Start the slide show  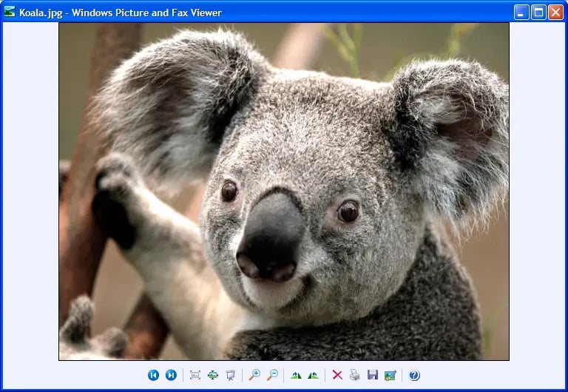[231, 375]
